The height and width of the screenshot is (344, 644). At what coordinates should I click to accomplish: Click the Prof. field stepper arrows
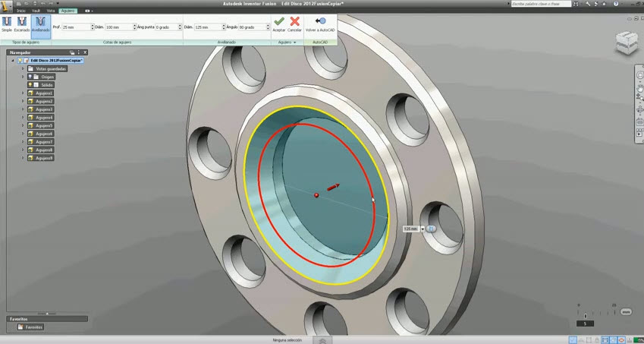pos(93,27)
